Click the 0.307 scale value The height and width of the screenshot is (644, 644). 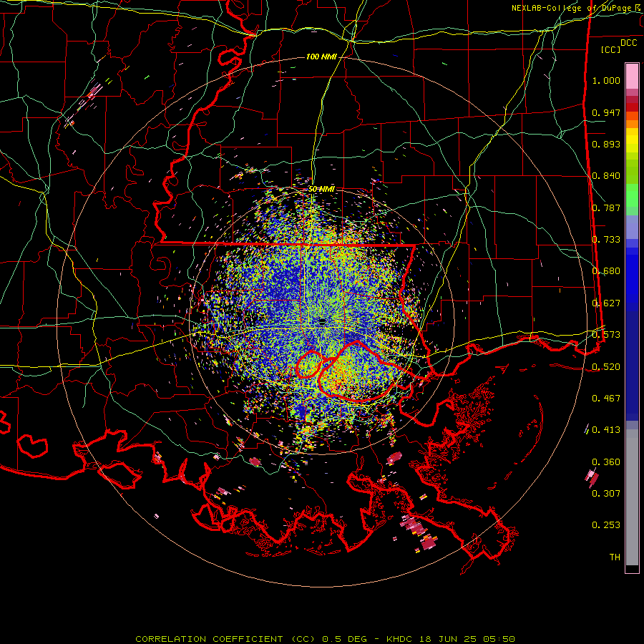click(606, 494)
